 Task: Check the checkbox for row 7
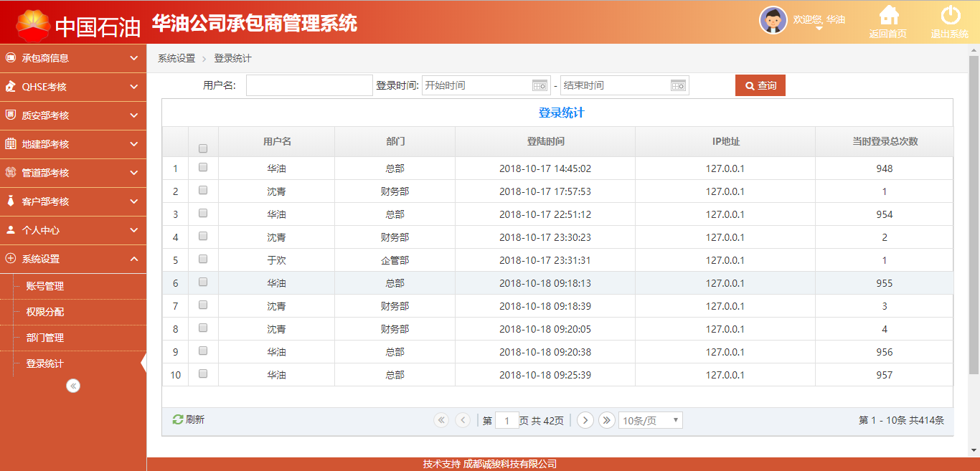pyautogui.click(x=203, y=305)
